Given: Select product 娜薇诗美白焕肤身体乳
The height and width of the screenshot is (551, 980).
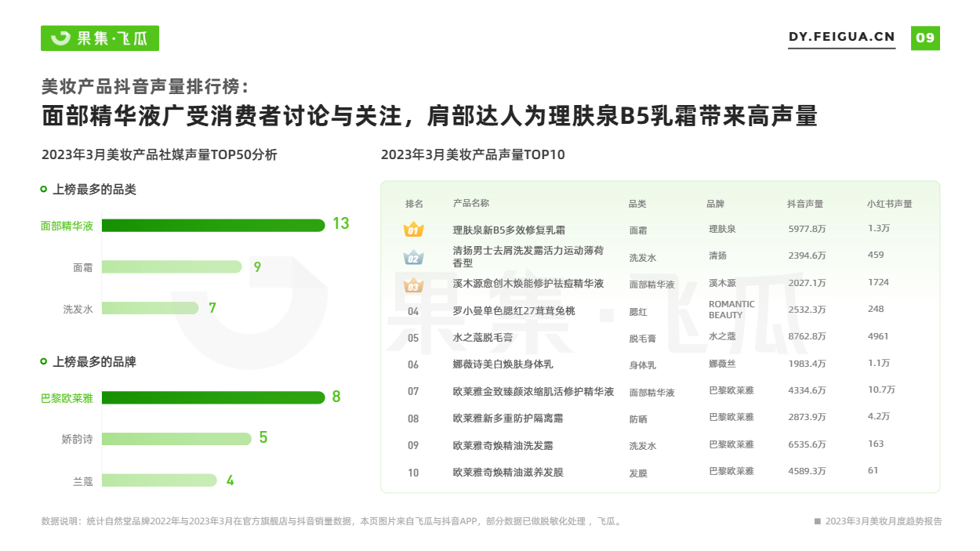Looking at the screenshot, I should coord(503,364).
